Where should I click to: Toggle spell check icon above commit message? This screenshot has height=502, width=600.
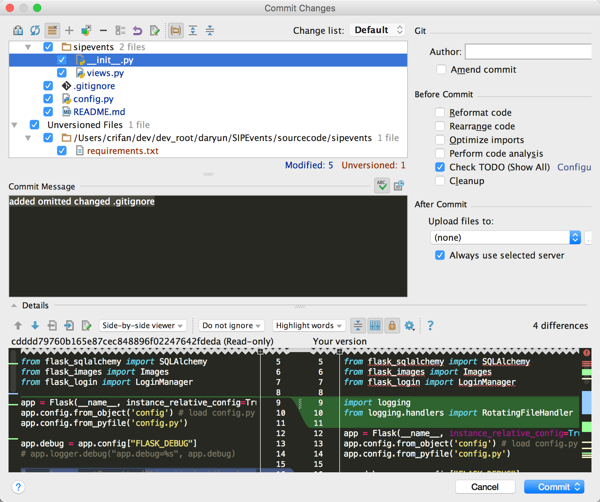(x=382, y=186)
